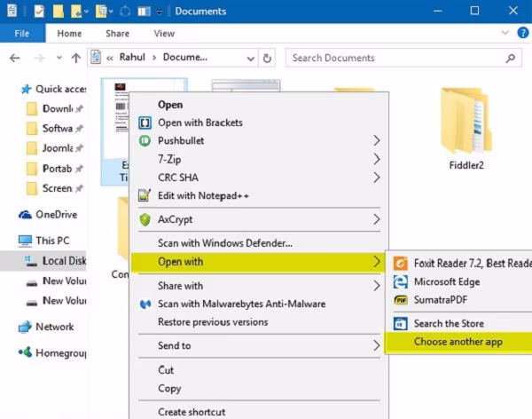The height and width of the screenshot is (419, 532).
Task: Open the Help question mark icon
Action: [523, 33]
